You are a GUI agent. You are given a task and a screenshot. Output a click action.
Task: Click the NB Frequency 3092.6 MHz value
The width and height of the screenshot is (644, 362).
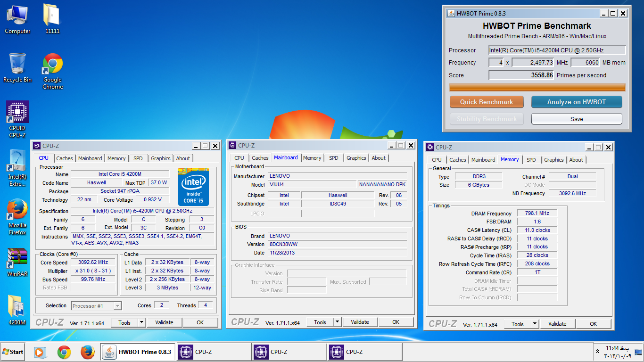coord(572,193)
